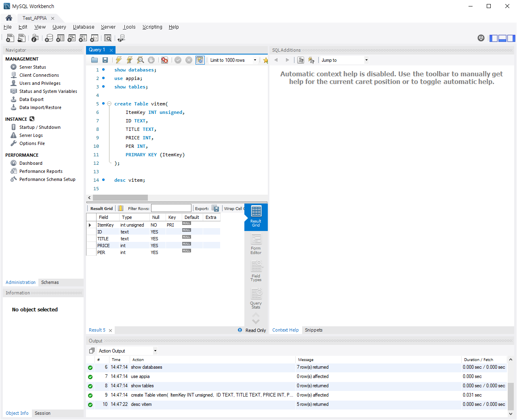Switch to the Snippets tab

coord(314,330)
